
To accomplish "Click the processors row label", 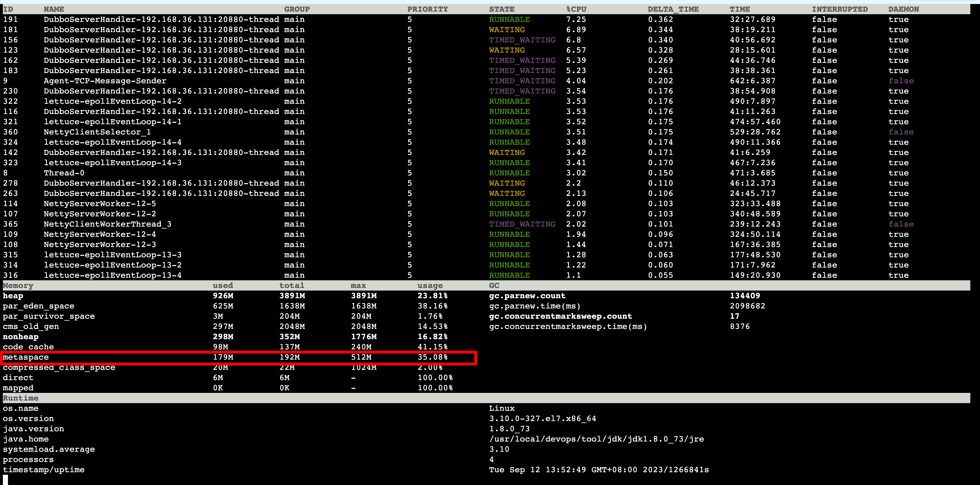I will click(28, 460).
